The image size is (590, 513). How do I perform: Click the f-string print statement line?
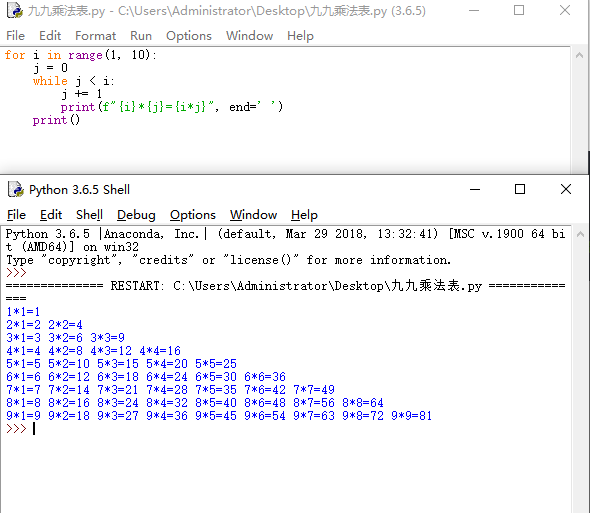172,107
